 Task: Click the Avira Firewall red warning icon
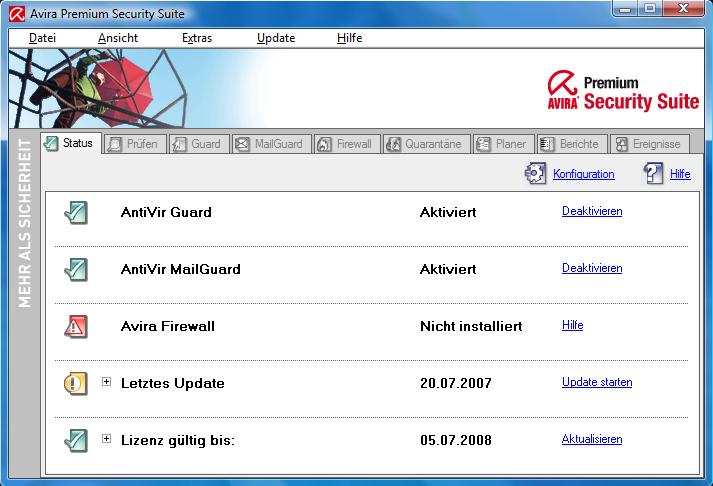[x=75, y=326]
